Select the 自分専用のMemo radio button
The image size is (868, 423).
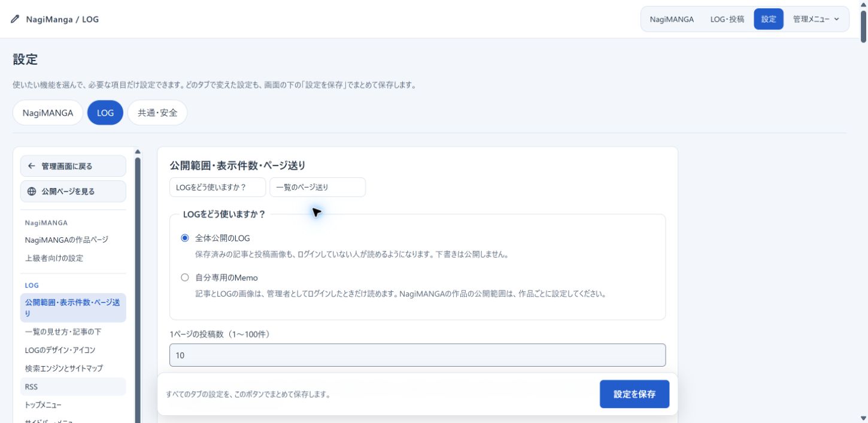[x=185, y=277]
